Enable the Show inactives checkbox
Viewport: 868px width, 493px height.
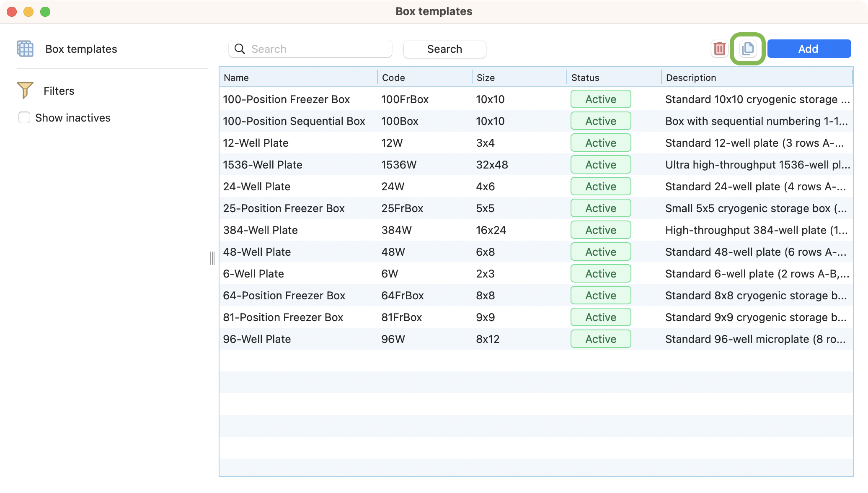24,118
